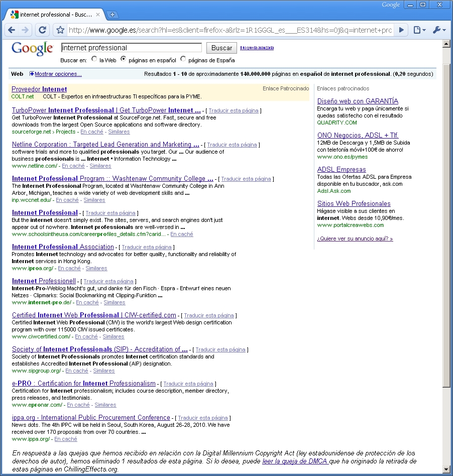Close the 'internet professional' tab
453x476 pixels.
click(98, 15)
